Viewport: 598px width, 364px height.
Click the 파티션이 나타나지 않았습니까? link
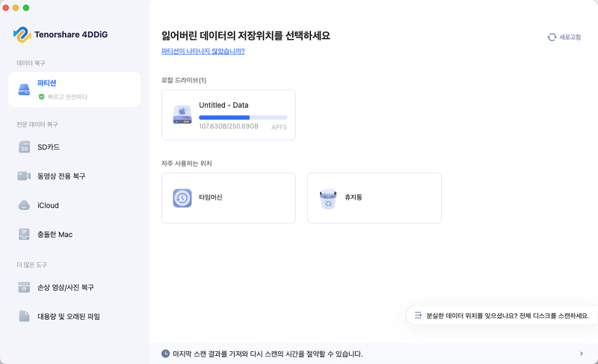[x=203, y=51]
